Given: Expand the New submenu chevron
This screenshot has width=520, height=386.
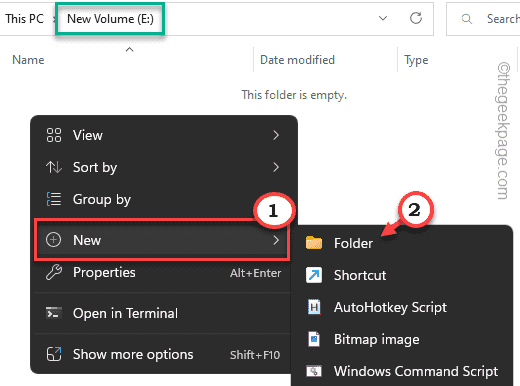Looking at the screenshot, I should 276,240.
